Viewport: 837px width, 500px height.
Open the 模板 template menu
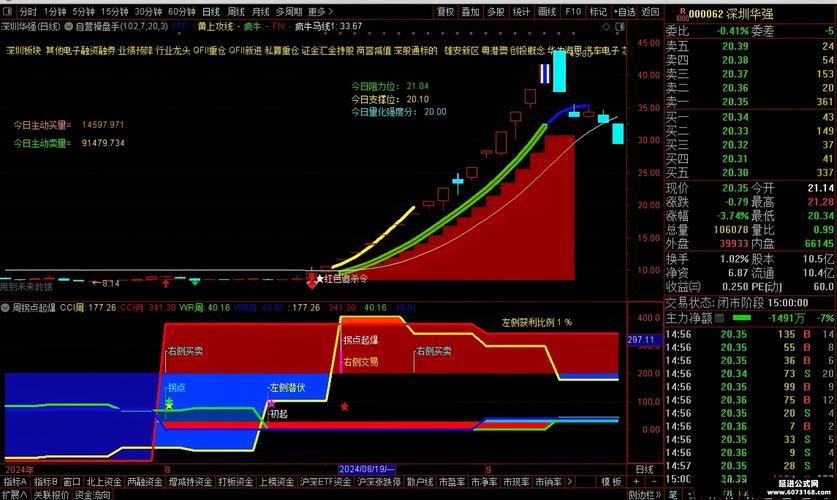coord(611,482)
